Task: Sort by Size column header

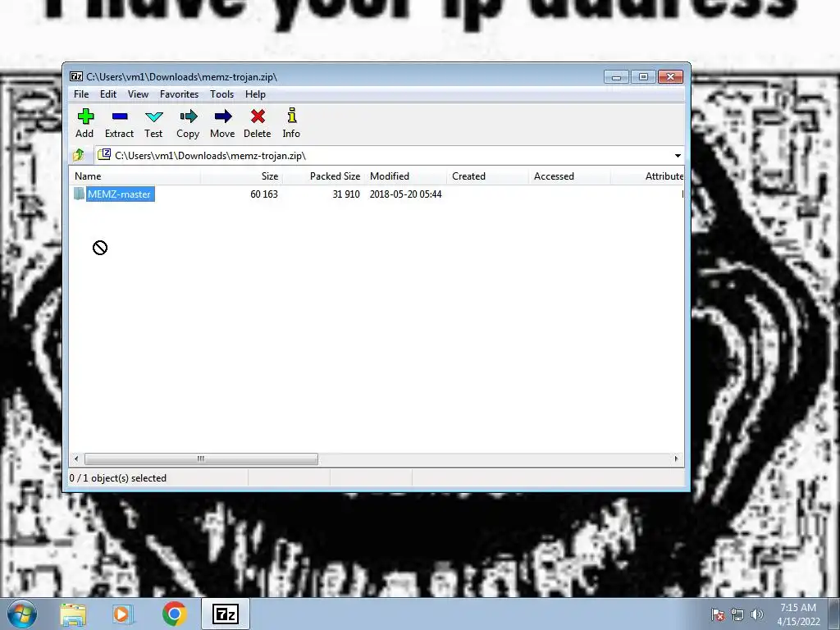Action: 242,176
